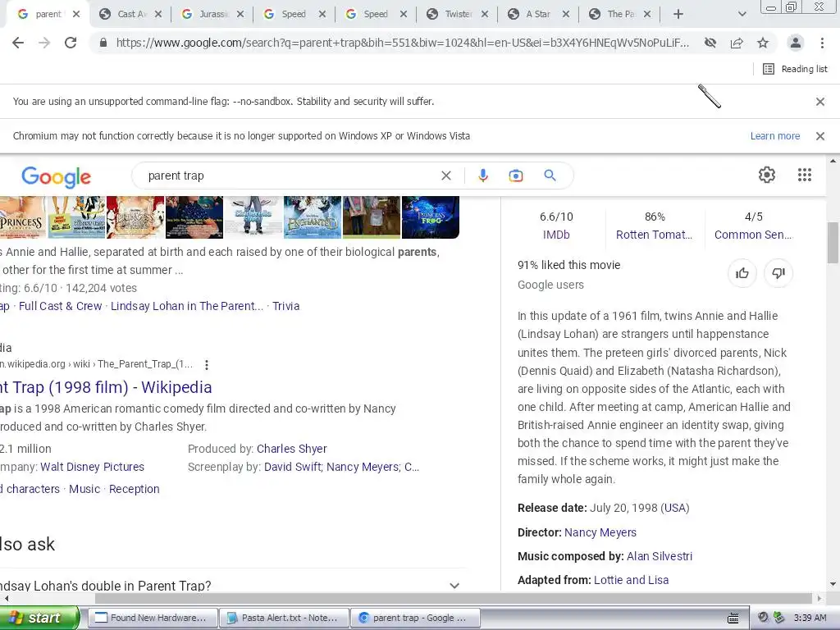Open the Trivia link
Viewport: 840px width, 630px height.
click(x=286, y=306)
